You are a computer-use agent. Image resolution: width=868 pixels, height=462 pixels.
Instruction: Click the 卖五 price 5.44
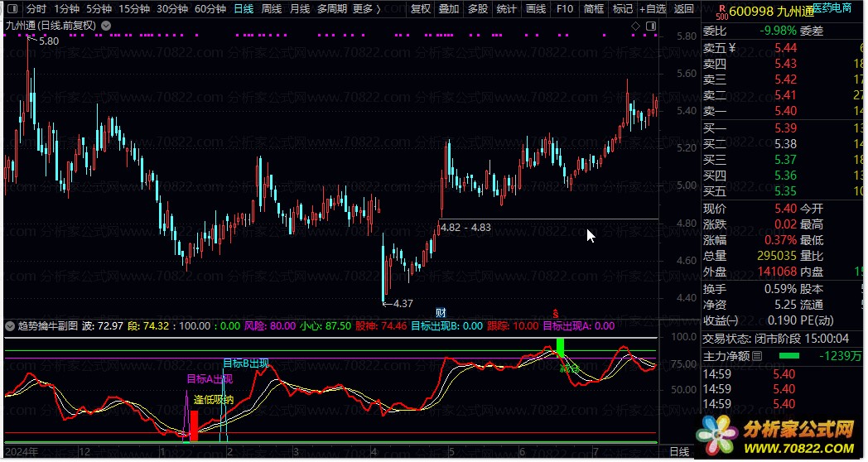pos(785,47)
